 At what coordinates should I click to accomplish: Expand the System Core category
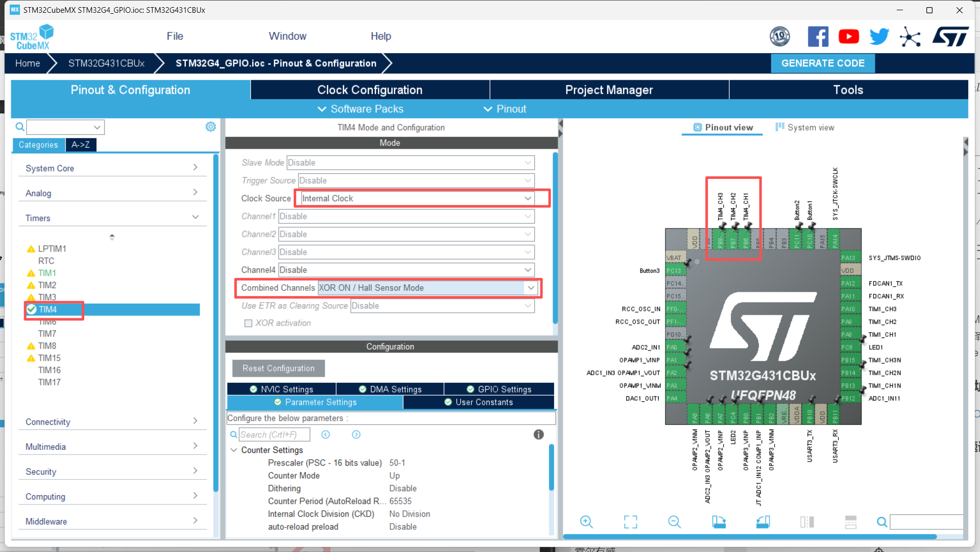pos(112,168)
